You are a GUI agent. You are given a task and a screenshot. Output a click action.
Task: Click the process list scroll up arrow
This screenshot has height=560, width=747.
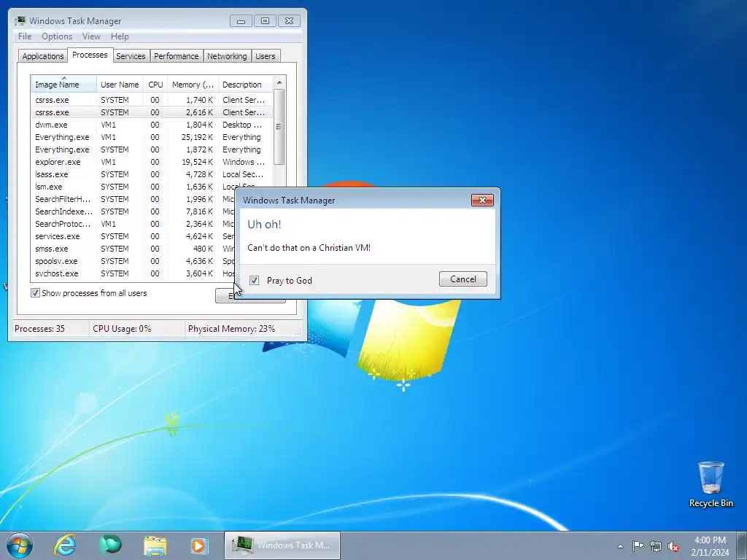pos(279,82)
